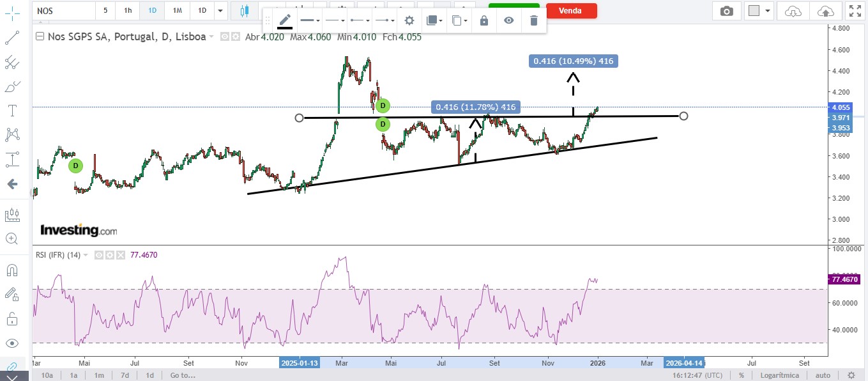
Task: Select the zoom-in magnifier tool
Action: click(x=11, y=238)
